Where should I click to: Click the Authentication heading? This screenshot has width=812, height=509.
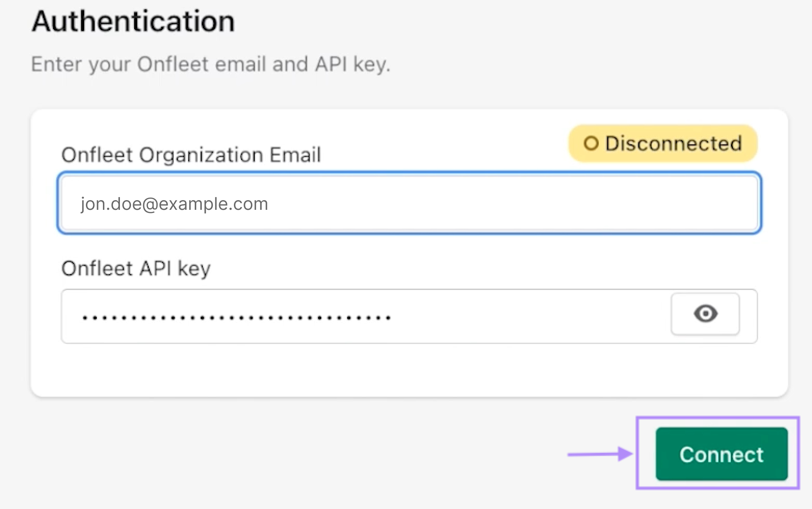133,21
